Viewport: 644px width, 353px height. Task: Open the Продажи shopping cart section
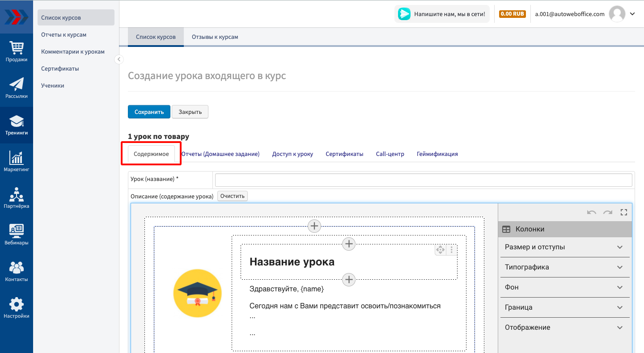[17, 51]
